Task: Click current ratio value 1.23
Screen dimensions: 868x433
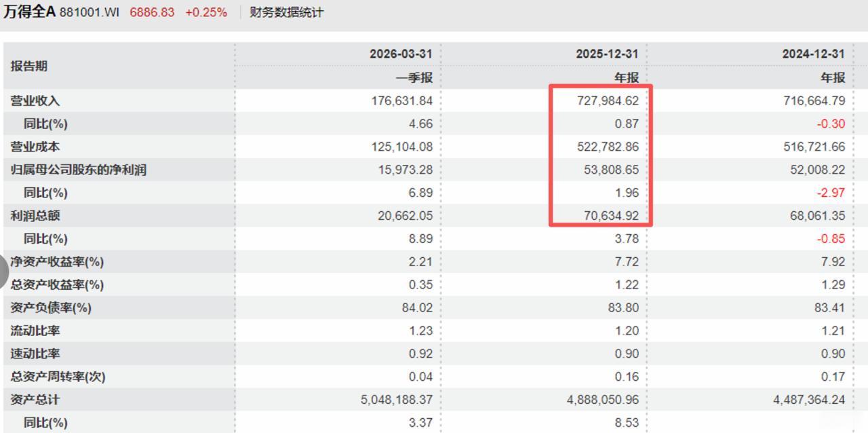Action: pos(421,331)
